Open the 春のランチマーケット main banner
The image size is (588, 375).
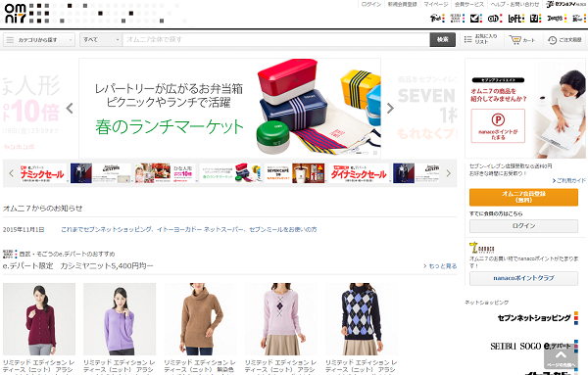pos(230,109)
